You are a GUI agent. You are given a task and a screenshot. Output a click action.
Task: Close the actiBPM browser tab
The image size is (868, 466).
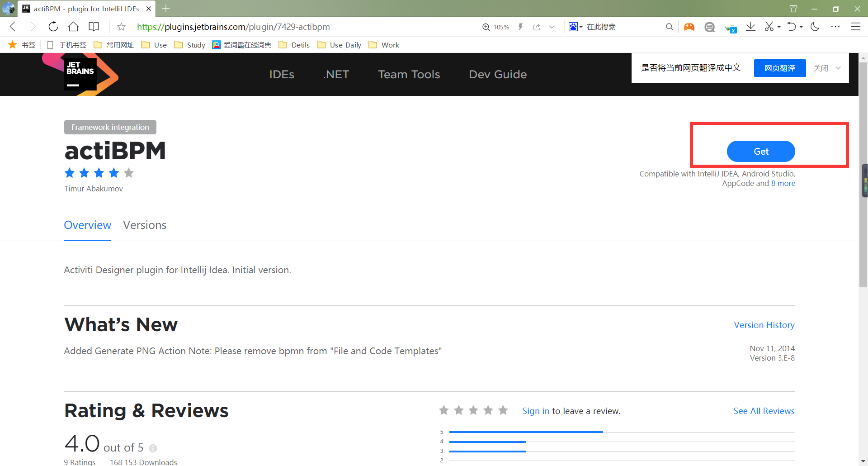[x=149, y=9]
